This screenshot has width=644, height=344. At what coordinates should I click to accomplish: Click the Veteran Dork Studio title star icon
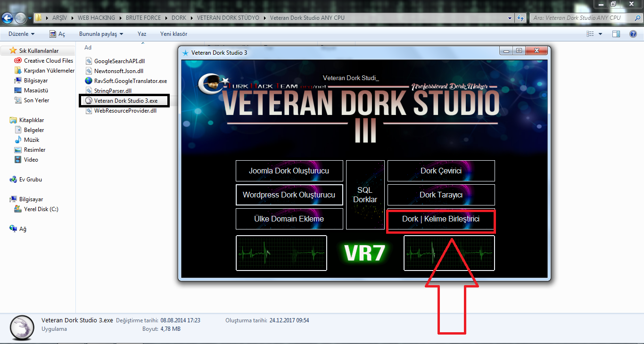coord(185,53)
